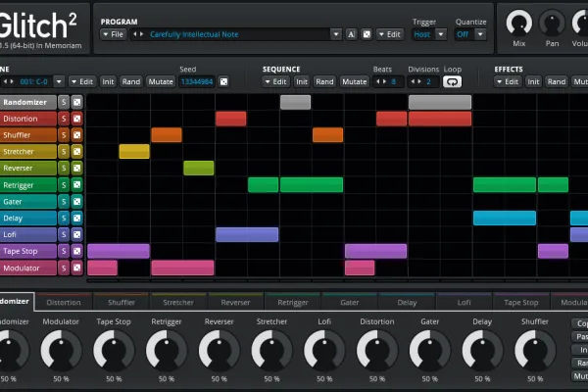Solo the Shuffler lane with S button

point(64,135)
